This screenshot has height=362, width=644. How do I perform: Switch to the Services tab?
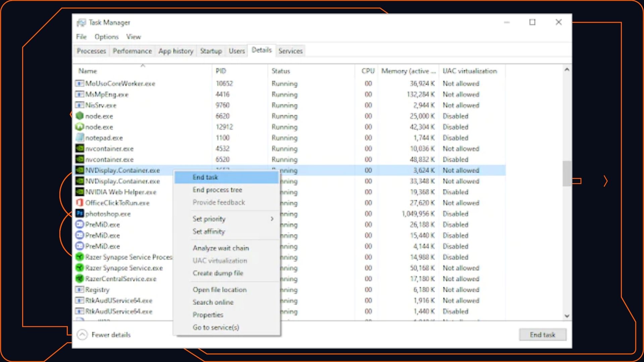point(290,51)
